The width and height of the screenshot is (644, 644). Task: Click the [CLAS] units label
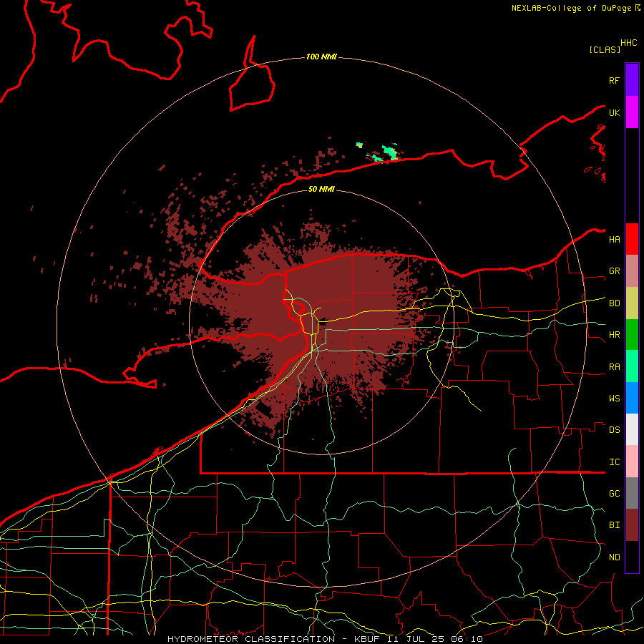(x=605, y=49)
